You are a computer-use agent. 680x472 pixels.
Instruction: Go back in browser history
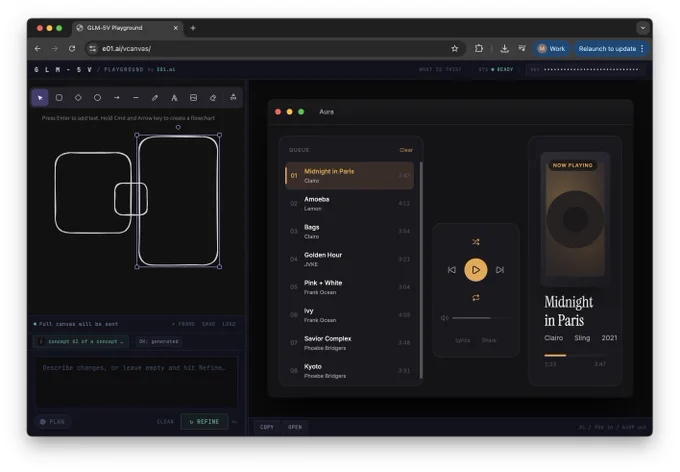pyautogui.click(x=37, y=49)
